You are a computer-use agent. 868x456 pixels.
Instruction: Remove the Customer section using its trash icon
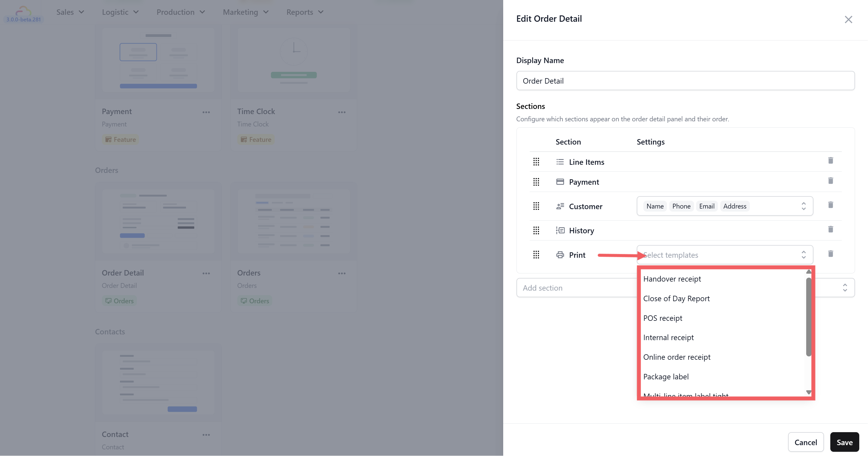[830, 205]
